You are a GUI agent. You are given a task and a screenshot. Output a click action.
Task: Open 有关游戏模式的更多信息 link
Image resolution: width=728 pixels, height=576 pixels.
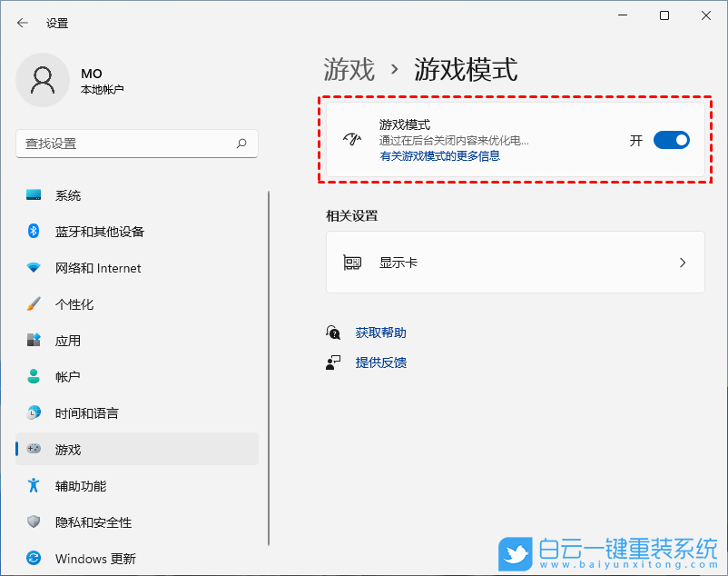[440, 155]
